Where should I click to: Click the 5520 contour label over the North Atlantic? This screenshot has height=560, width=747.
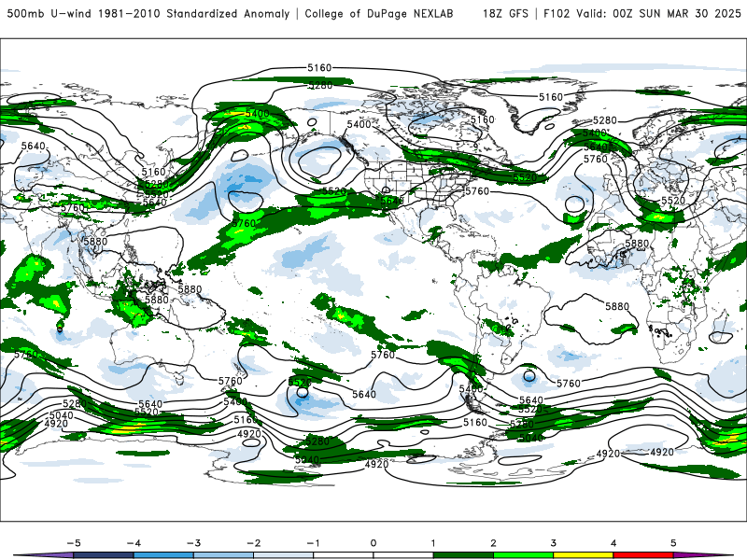[525, 177]
